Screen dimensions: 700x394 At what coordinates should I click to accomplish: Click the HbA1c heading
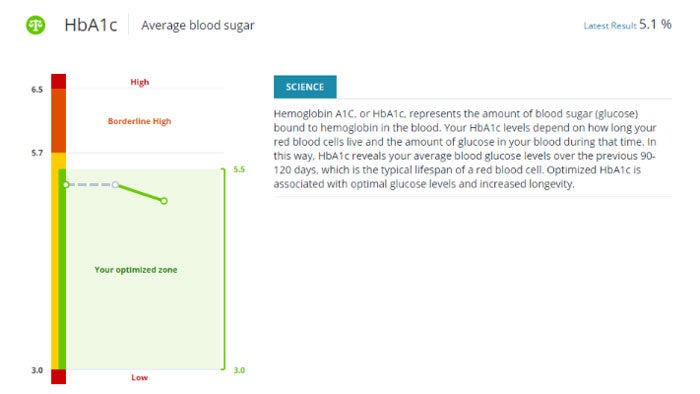click(x=91, y=25)
